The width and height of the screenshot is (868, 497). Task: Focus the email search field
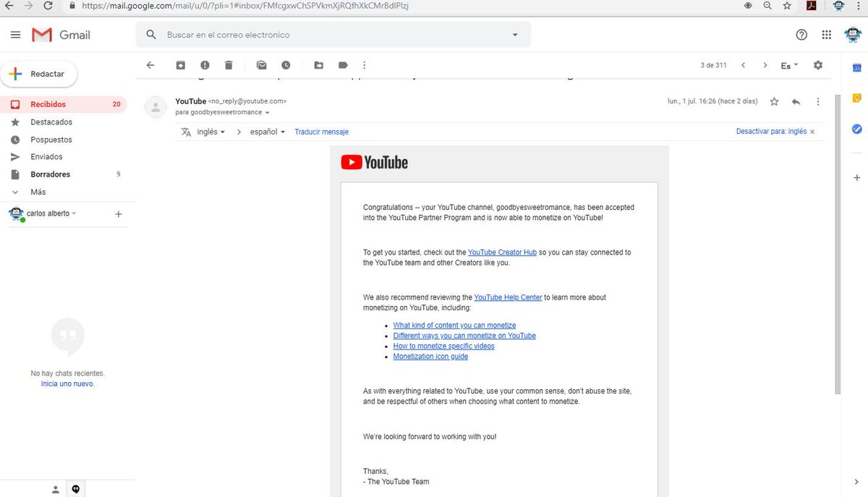(x=333, y=35)
